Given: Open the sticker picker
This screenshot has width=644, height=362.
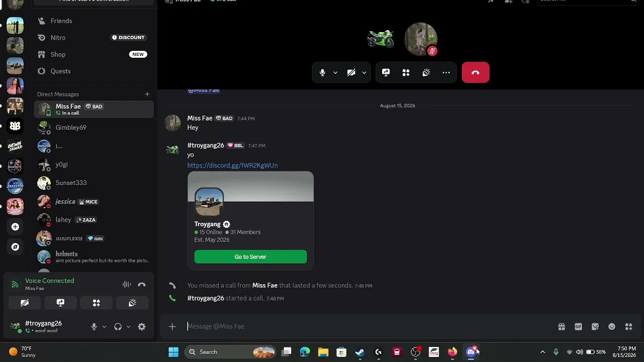Looking at the screenshot, I should [x=595, y=327].
